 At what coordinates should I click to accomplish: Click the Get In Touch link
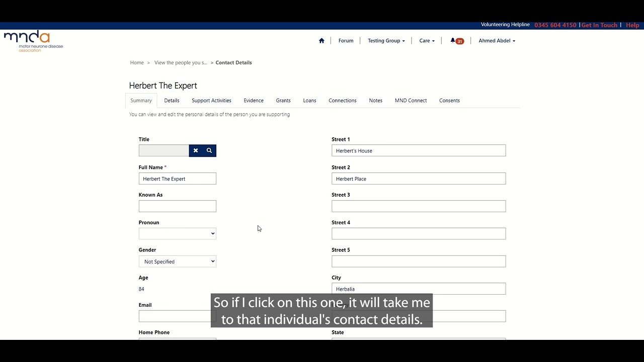(x=599, y=25)
